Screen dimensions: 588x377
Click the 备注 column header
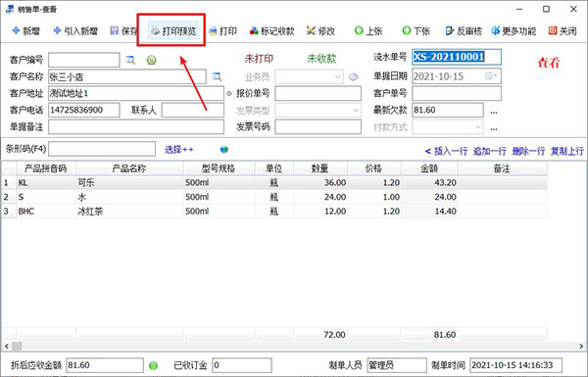point(502,168)
